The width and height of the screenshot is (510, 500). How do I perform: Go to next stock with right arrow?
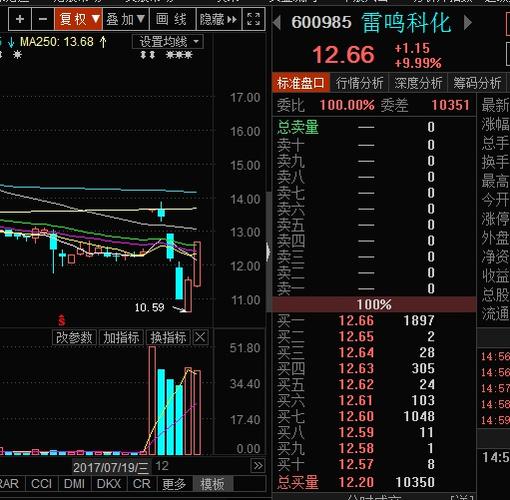(x=468, y=23)
